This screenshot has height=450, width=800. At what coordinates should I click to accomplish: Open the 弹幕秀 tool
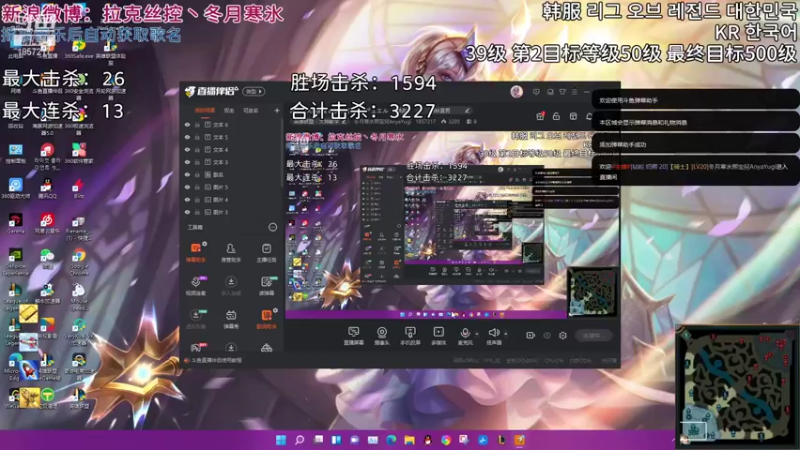pyautogui.click(x=231, y=319)
